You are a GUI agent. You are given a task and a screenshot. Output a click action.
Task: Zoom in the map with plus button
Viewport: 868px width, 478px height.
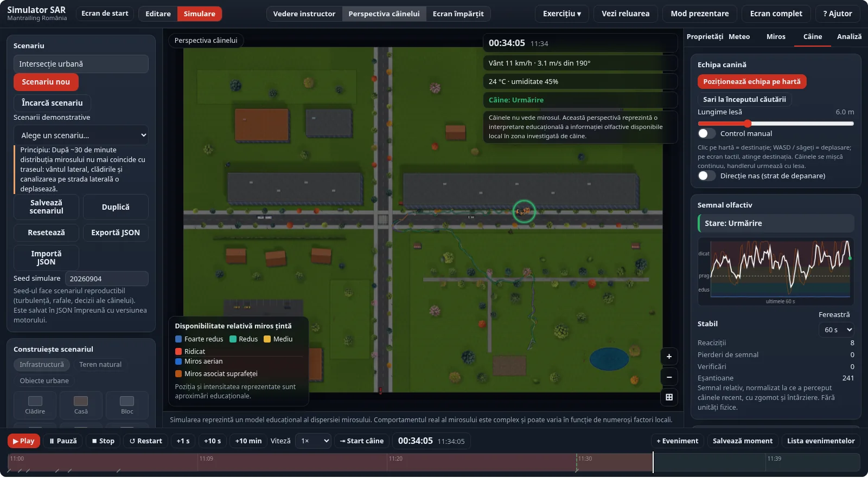point(669,357)
